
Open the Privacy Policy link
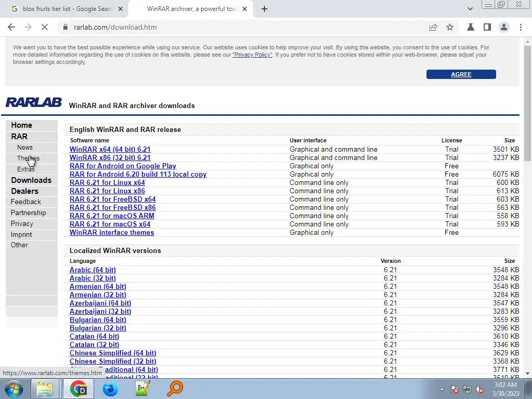click(252, 55)
